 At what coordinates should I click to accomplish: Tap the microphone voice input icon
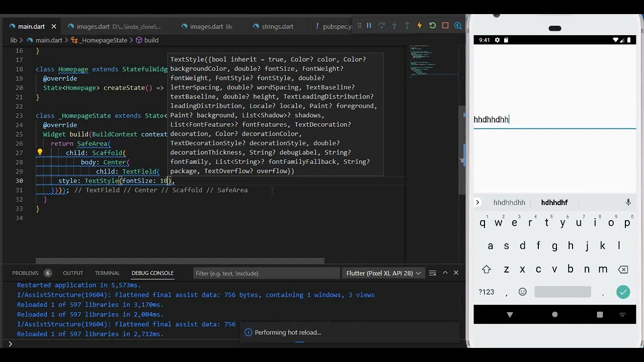click(628, 202)
